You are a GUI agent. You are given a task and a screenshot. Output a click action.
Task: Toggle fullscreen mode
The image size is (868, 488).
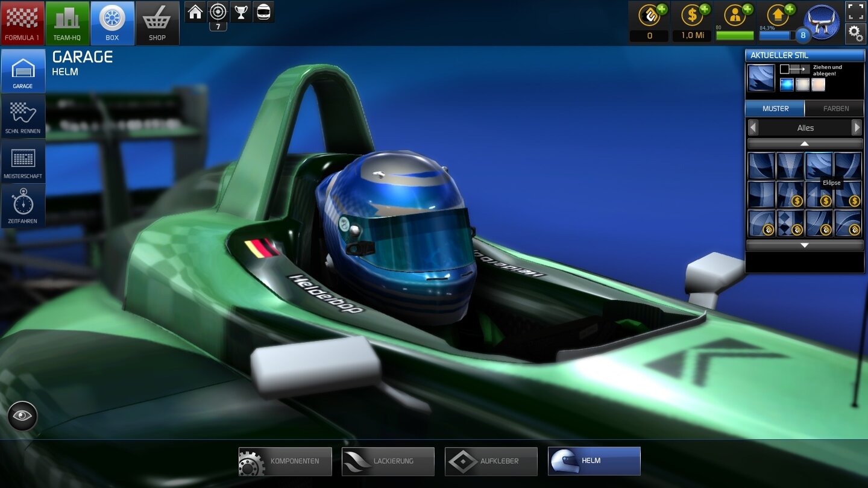point(856,11)
